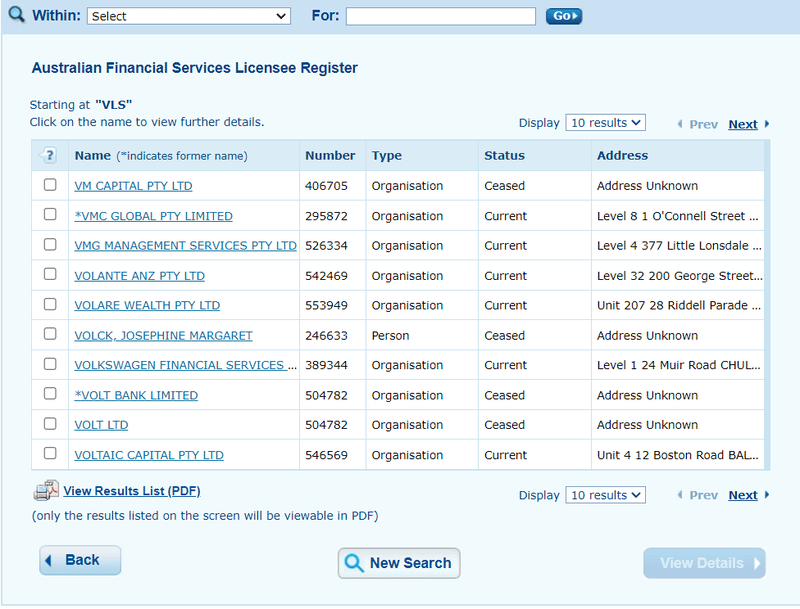Open the Display results dropdown below the table

click(605, 495)
